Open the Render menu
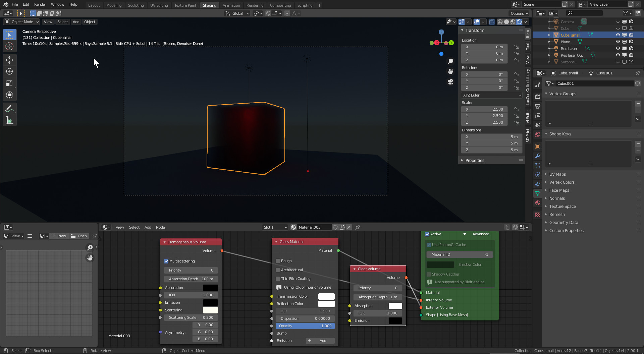The image size is (644, 354). pyautogui.click(x=40, y=4)
